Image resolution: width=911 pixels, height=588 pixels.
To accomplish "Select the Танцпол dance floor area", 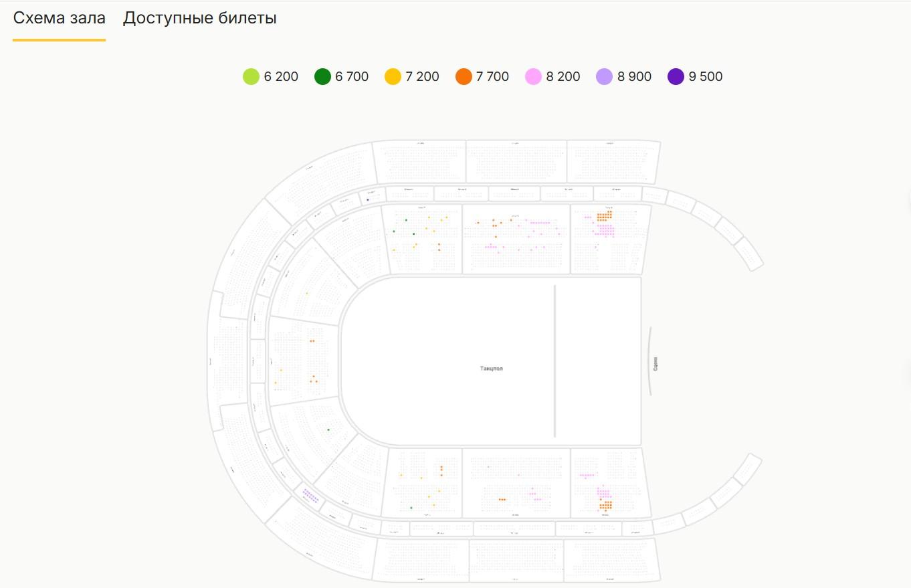I will click(x=490, y=368).
